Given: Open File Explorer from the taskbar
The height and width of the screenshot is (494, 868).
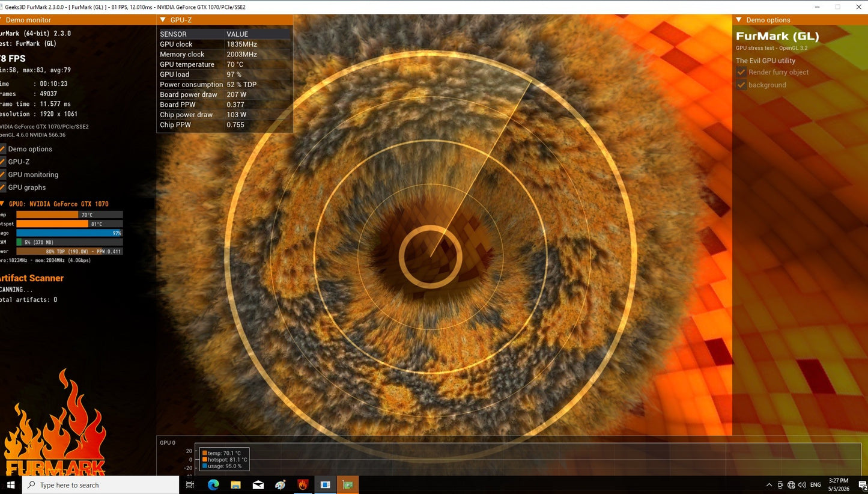Looking at the screenshot, I should click(235, 485).
